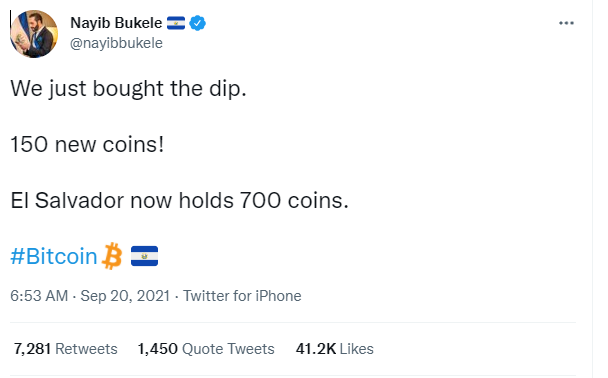
Task: Click the 41.2K likes count number
Action: point(316,349)
